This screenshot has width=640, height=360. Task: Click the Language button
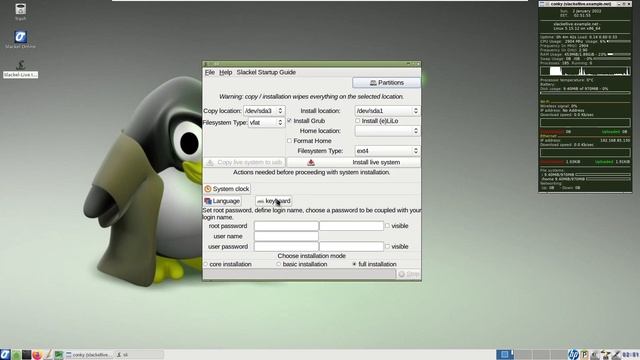222,201
